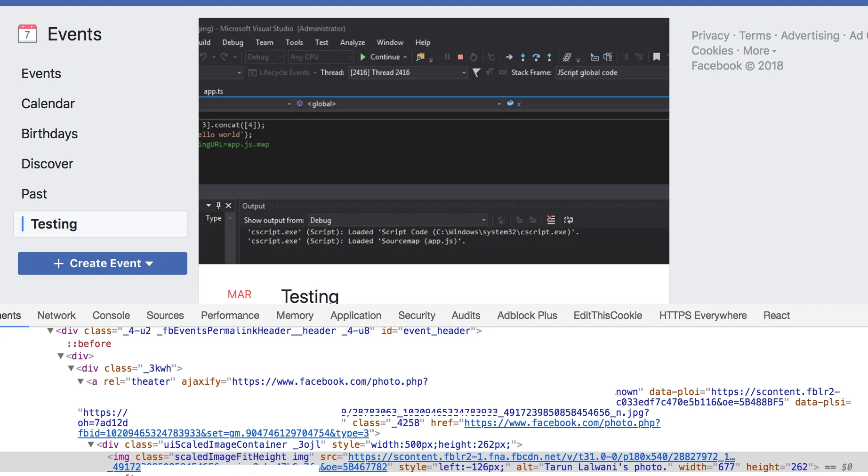Collapse the div class _3kwh node
Viewport: 868px width, 476px height.
71,368
